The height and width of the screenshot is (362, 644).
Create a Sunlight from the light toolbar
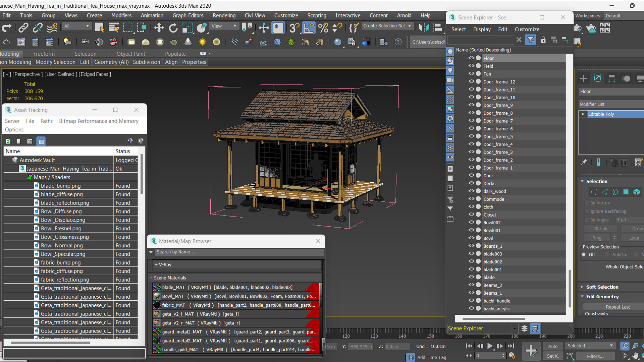pos(202,42)
